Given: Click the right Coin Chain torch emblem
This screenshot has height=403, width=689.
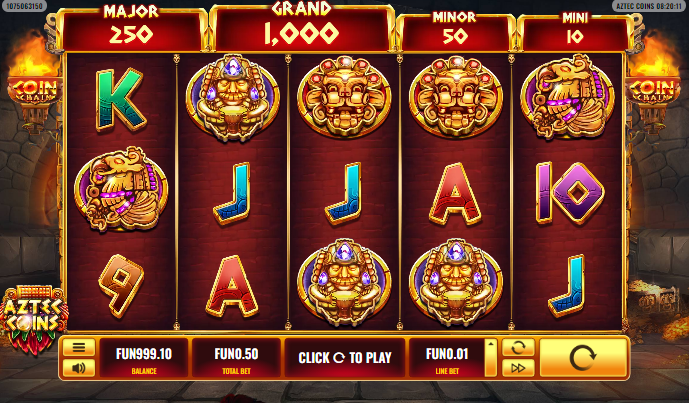Looking at the screenshot, I should [653, 90].
